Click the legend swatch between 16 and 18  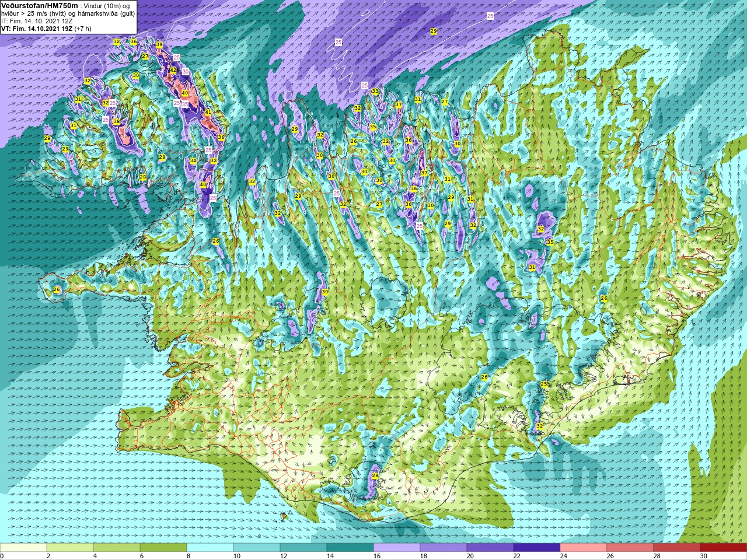[397, 548]
